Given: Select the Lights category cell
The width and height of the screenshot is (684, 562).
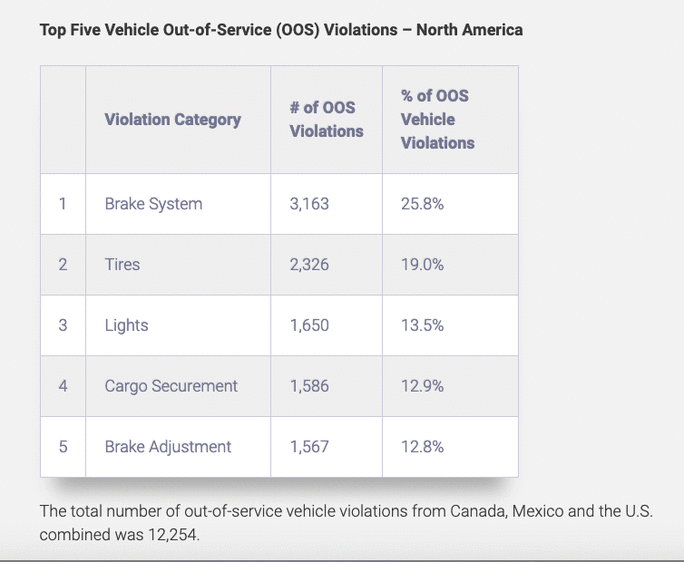Looking at the screenshot, I should pyautogui.click(x=126, y=325).
